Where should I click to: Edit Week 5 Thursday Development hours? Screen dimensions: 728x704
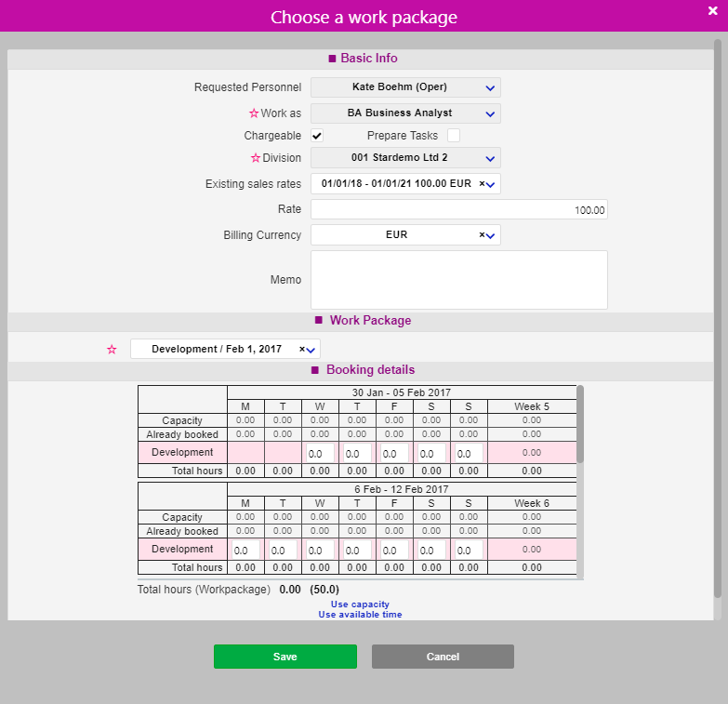(x=357, y=453)
